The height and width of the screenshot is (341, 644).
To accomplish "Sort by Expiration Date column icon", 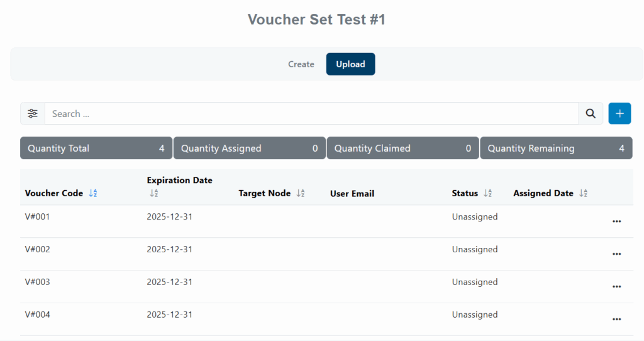I will pyautogui.click(x=153, y=194).
